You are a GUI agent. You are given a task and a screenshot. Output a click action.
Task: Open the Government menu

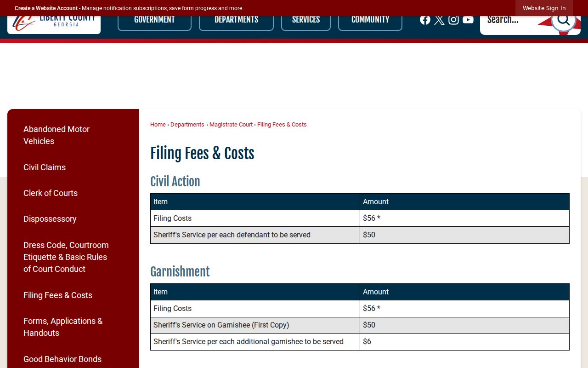coord(154,20)
